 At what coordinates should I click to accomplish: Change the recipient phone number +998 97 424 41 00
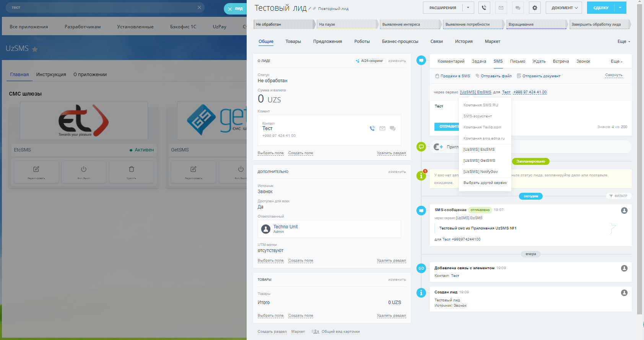coord(530,92)
